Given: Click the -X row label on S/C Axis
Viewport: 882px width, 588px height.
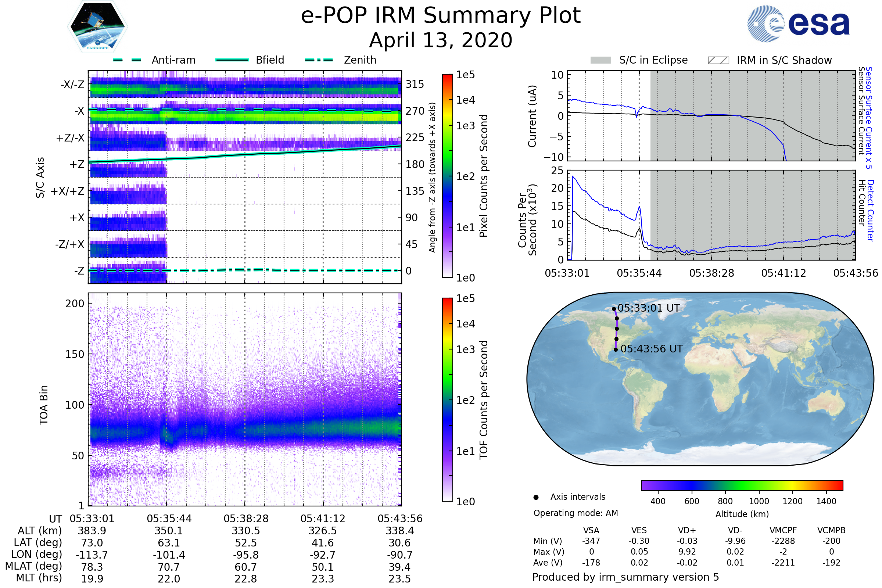Looking at the screenshot, I should point(79,111).
